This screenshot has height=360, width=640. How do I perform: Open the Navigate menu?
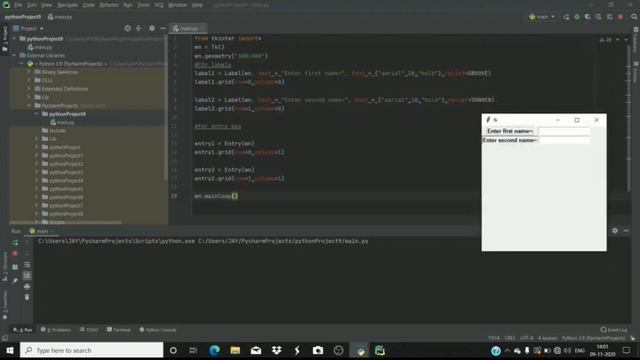pyautogui.click(x=67, y=5)
